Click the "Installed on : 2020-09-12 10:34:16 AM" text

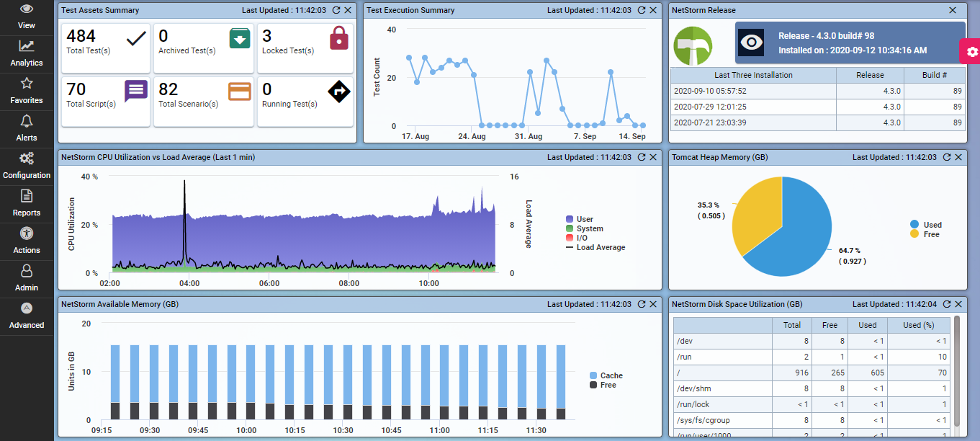(x=853, y=50)
